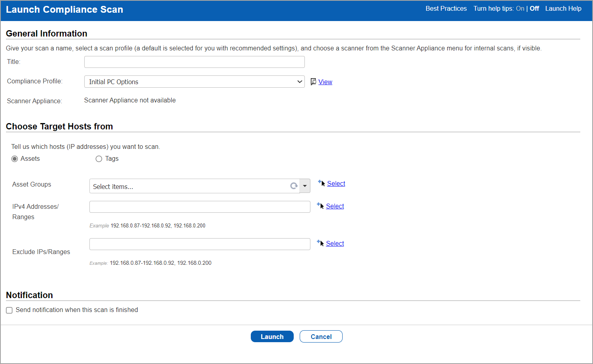Select the Tags radio button
Image resolution: width=593 pixels, height=364 pixels.
point(99,159)
